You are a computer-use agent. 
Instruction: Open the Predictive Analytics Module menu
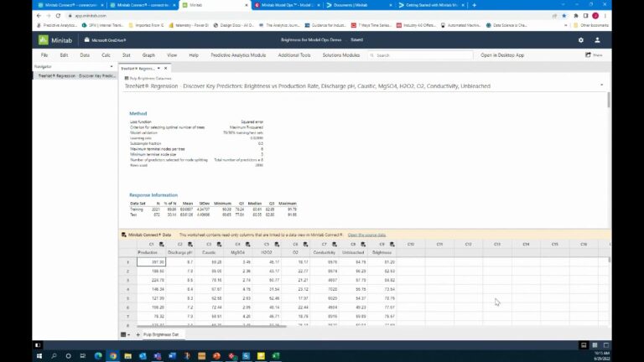coord(238,55)
